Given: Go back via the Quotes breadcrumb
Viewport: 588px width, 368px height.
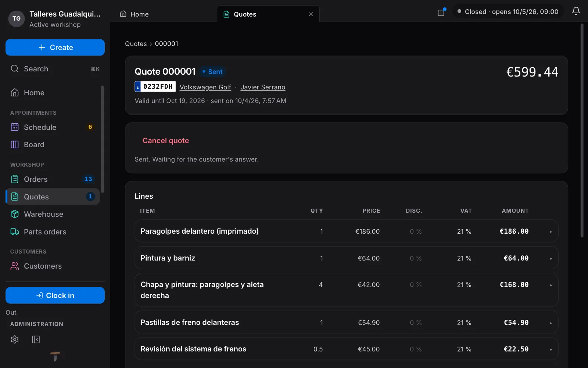Looking at the screenshot, I should 136,44.
